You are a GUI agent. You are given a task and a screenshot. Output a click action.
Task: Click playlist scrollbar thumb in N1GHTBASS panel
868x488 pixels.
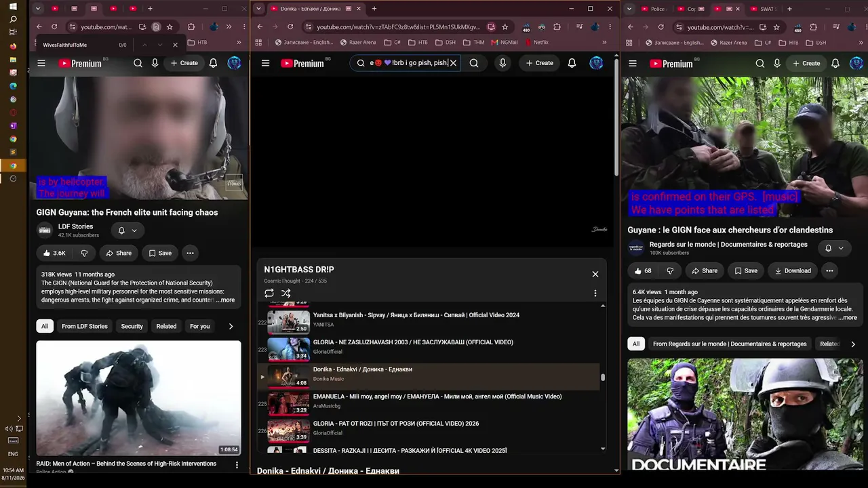(602, 378)
